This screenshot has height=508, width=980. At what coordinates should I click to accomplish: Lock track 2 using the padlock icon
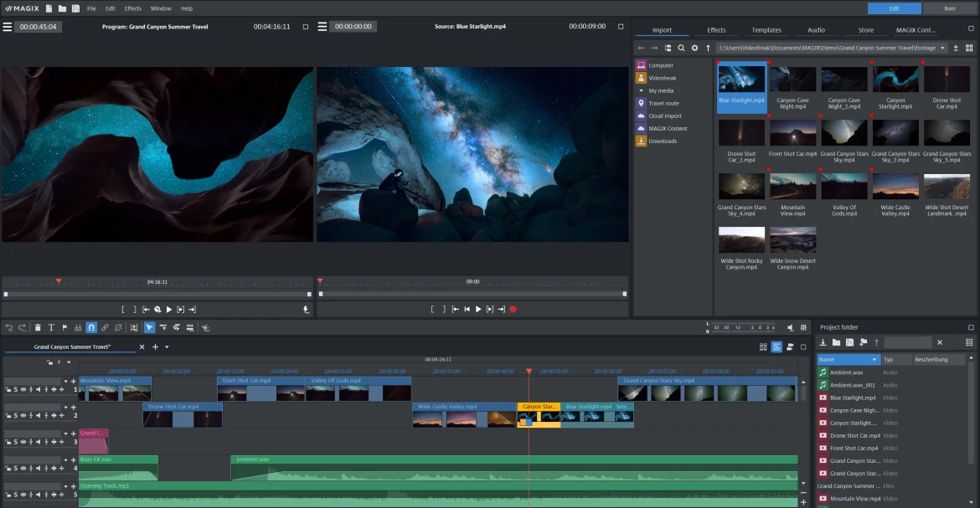tap(8, 415)
